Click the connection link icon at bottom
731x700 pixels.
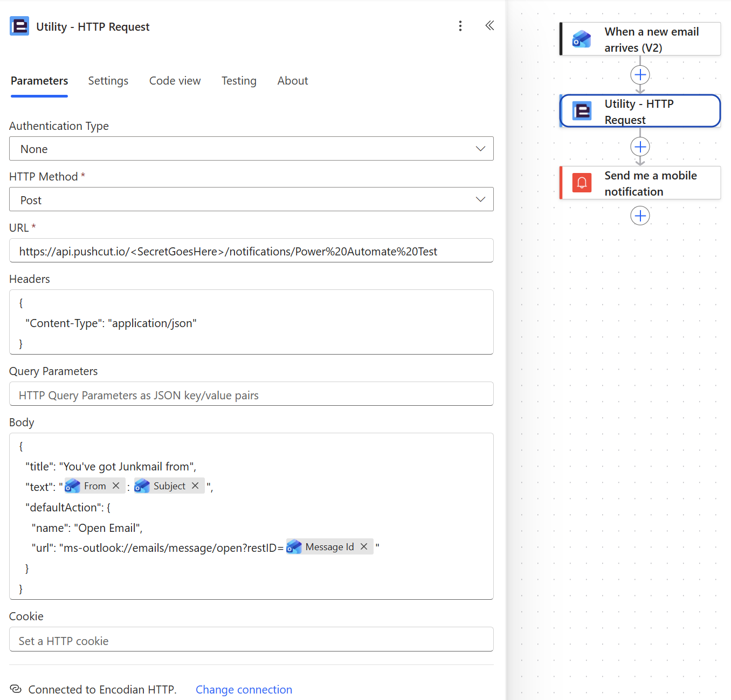point(16,689)
